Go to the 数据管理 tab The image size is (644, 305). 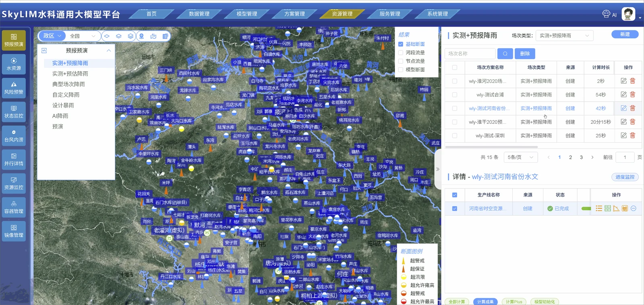(199, 14)
